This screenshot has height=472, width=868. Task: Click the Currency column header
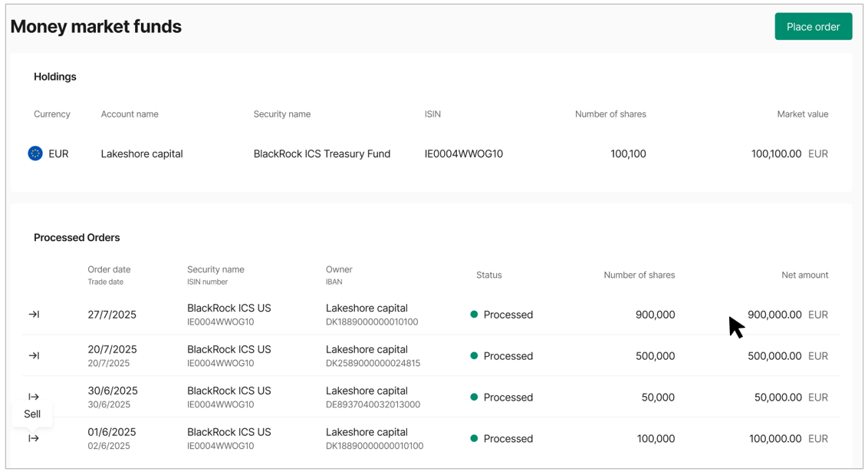click(52, 114)
